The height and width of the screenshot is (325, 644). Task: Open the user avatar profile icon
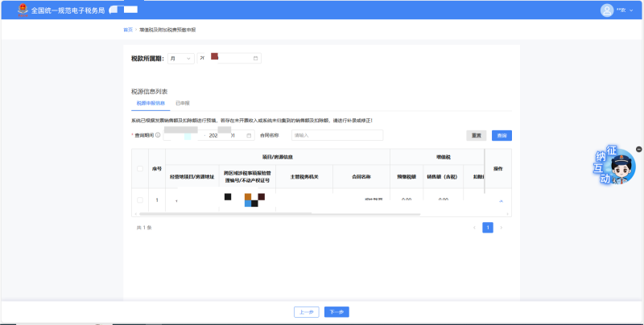(607, 10)
